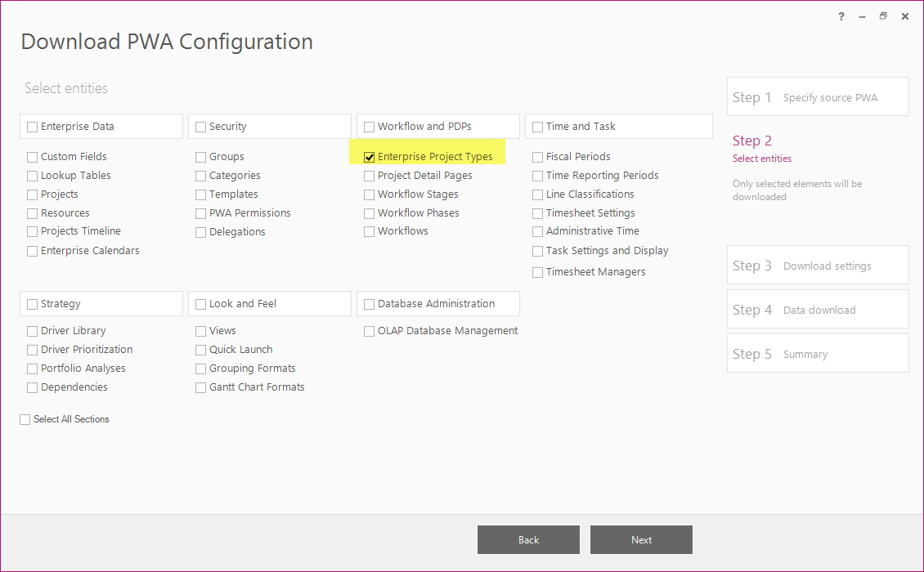Enable the Timesheet Settings checkbox
This screenshot has height=572, width=924.
click(x=537, y=213)
